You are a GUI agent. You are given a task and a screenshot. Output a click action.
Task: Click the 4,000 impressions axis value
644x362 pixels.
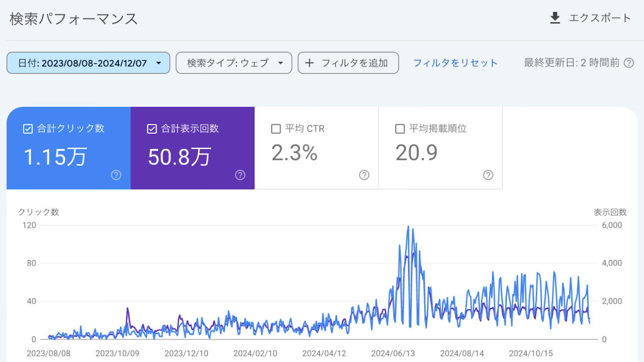[612, 263]
